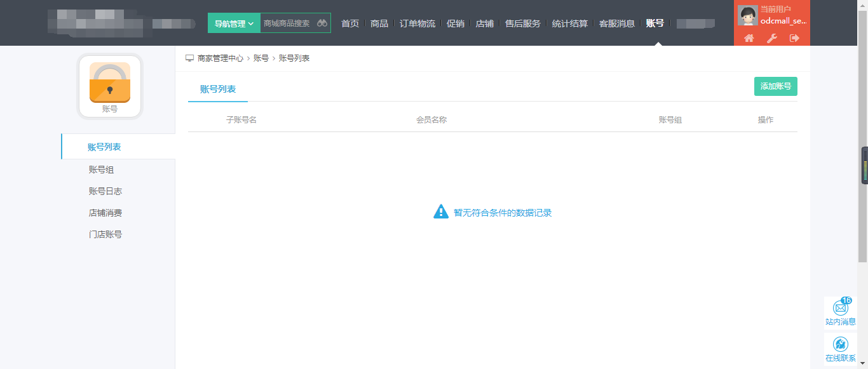Click the user avatar picture
The image size is (868, 369).
[748, 15]
